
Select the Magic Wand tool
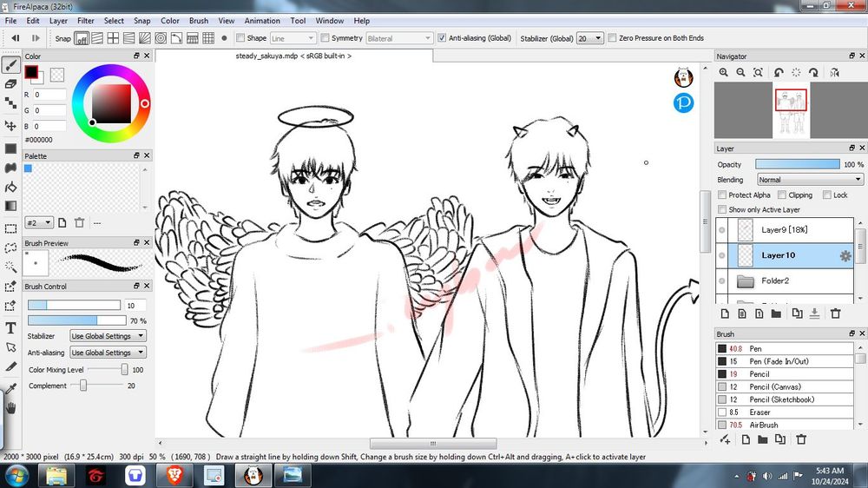pyautogui.click(x=10, y=267)
